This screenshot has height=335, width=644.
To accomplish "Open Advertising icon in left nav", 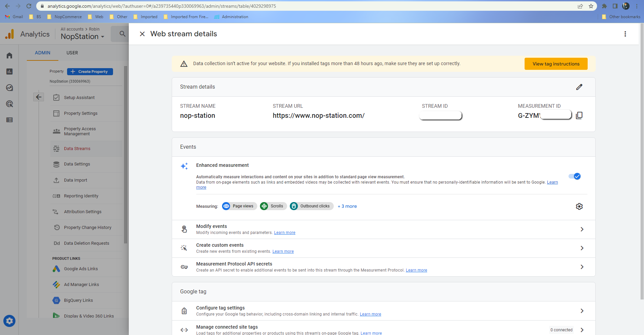I will click(x=9, y=104).
